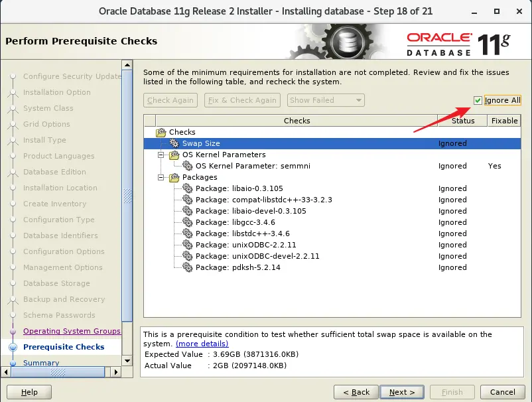This screenshot has height=402, width=532.
Task: Click the Yes fixable value for semmni
Action: [x=494, y=166]
